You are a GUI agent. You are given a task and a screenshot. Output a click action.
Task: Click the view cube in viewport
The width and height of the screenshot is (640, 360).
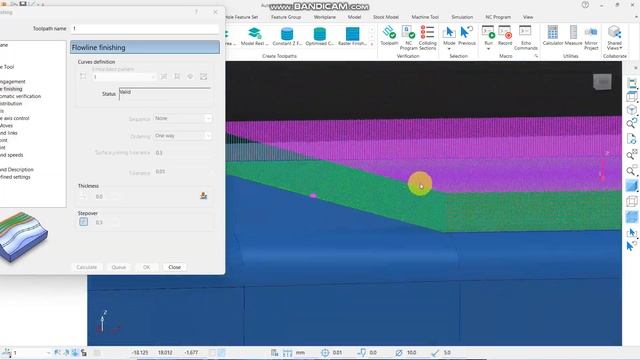(x=602, y=82)
